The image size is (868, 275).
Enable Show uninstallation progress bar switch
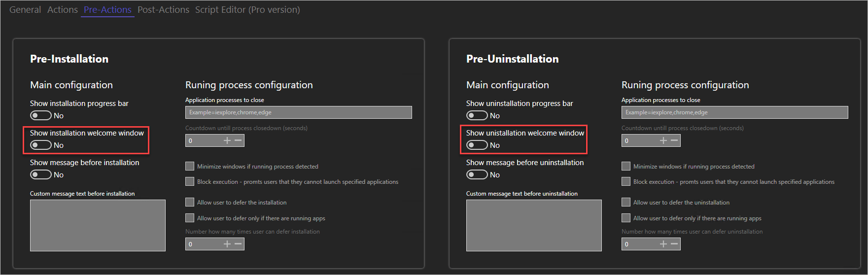pos(477,115)
